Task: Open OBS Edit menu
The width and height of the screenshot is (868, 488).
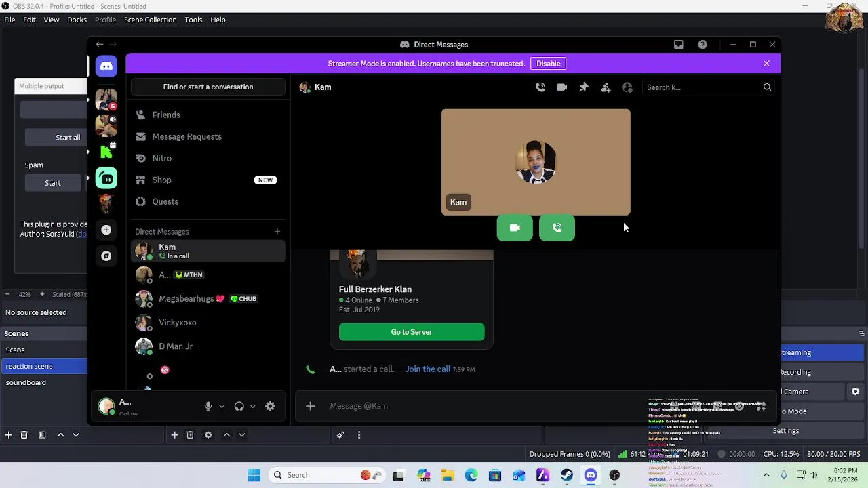Action: pos(29,20)
